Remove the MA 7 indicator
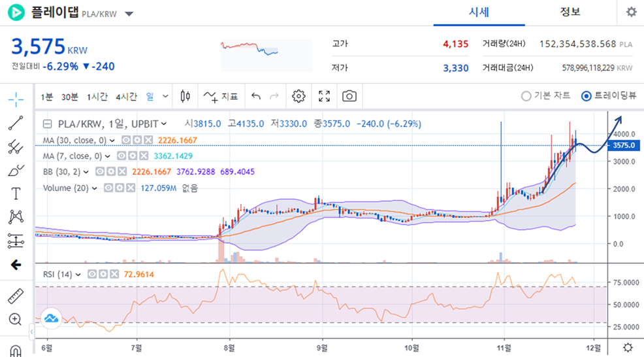Image resolution: width=644 pixels, height=357 pixels. pos(143,156)
